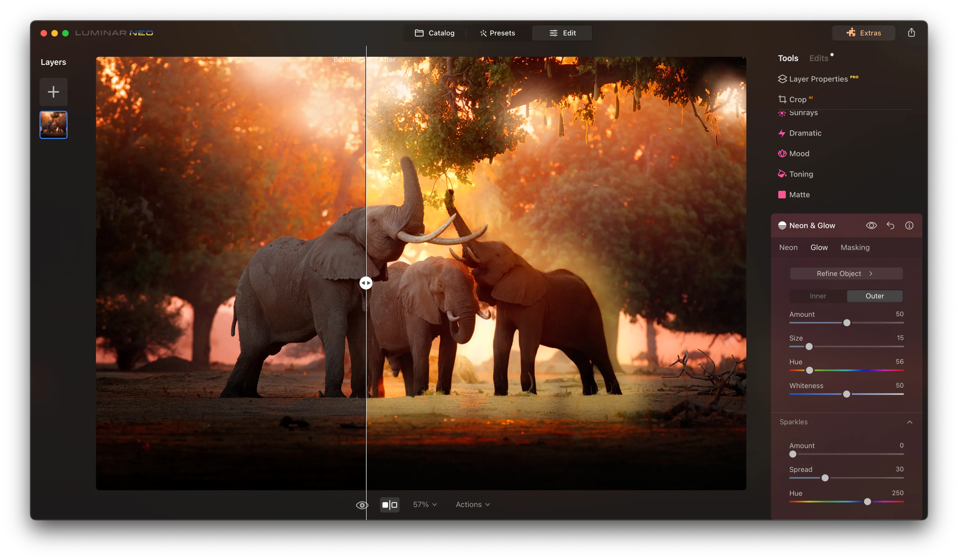958x560 pixels.
Task: Select the Inner glow option
Action: [818, 296]
